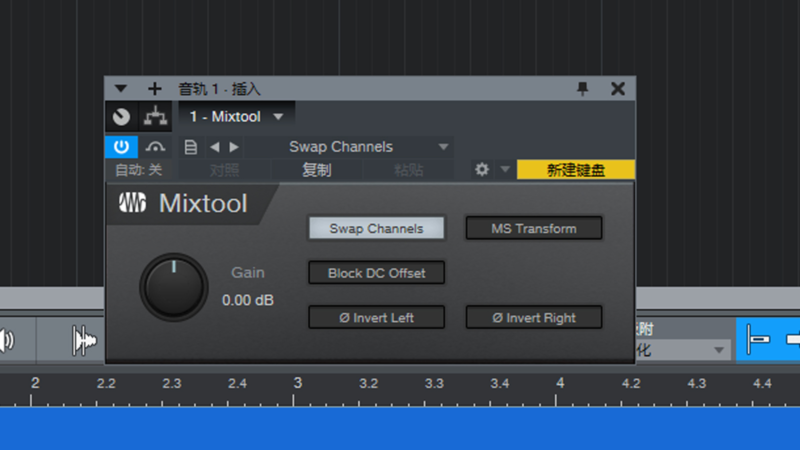The width and height of the screenshot is (800, 450).
Task: Expand the 1 - Mixtool insert dropdown
Action: click(x=277, y=117)
